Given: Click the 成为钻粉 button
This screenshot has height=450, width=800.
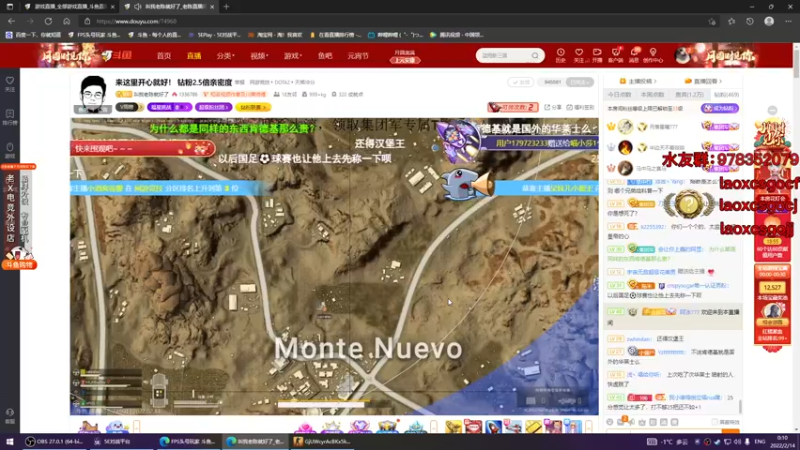Looking at the screenshot, I should pos(720,108).
